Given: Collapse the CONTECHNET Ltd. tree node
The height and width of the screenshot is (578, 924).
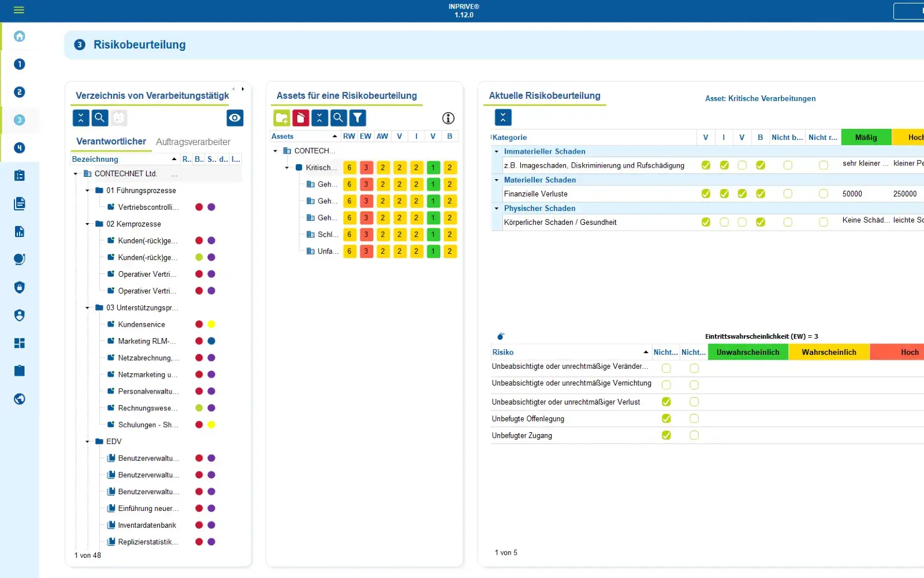Looking at the screenshot, I should (x=74, y=173).
